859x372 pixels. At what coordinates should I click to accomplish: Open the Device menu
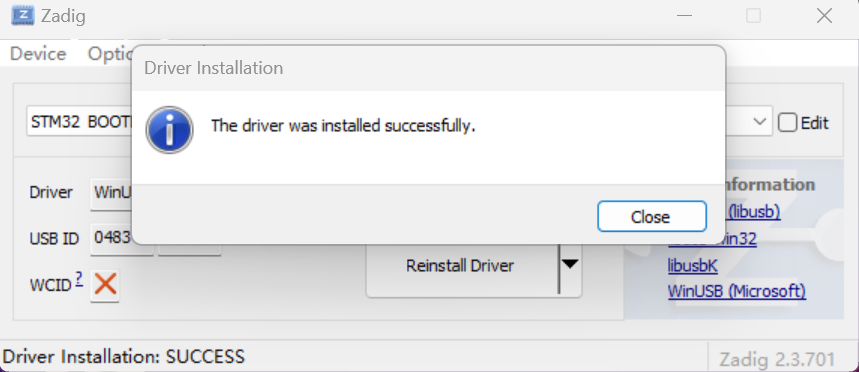[38, 54]
